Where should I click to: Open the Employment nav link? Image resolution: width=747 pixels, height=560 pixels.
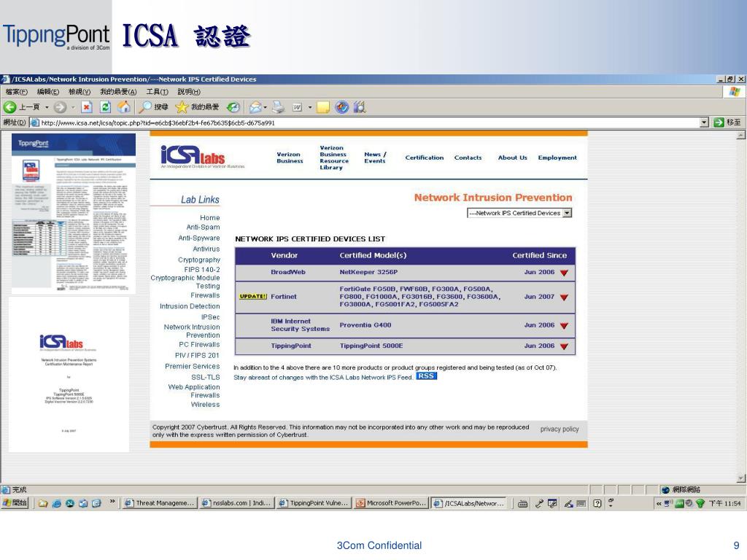tap(557, 157)
